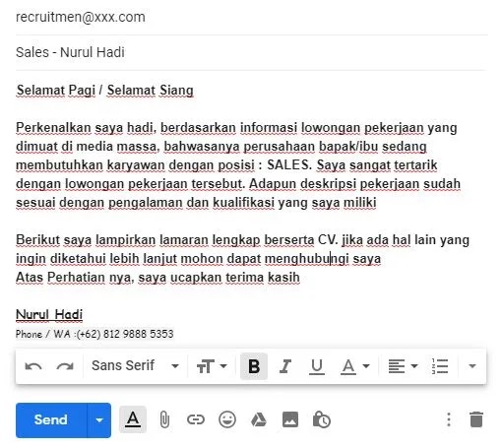Image resolution: width=502 pixels, height=448 pixels.
Task: Attach files with the paperclip icon
Action: pyautogui.click(x=164, y=419)
